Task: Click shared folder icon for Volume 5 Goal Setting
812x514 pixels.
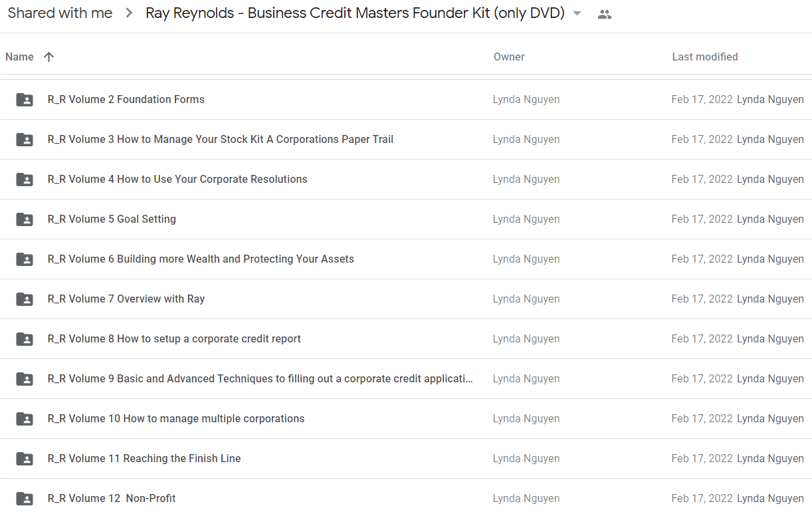Action: click(25, 219)
